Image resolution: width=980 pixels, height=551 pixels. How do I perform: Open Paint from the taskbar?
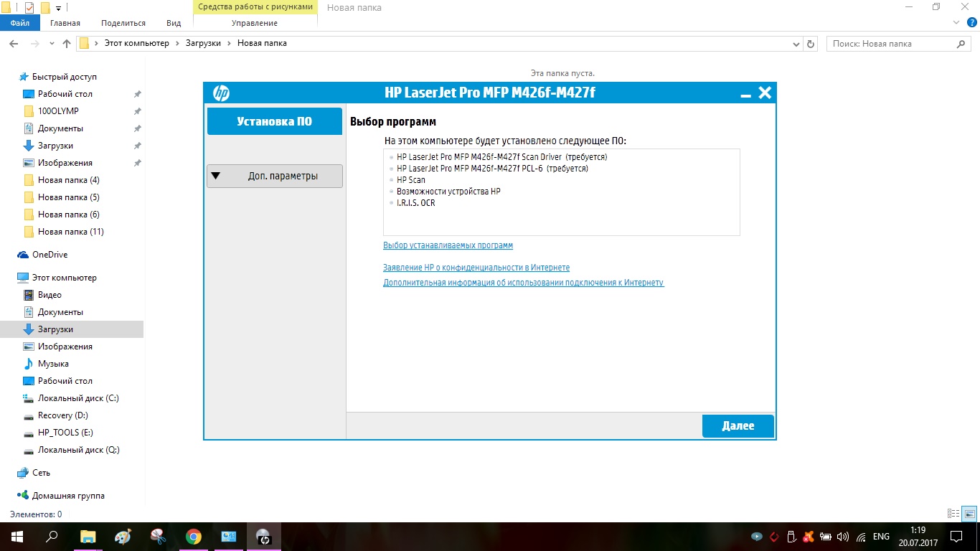123,537
